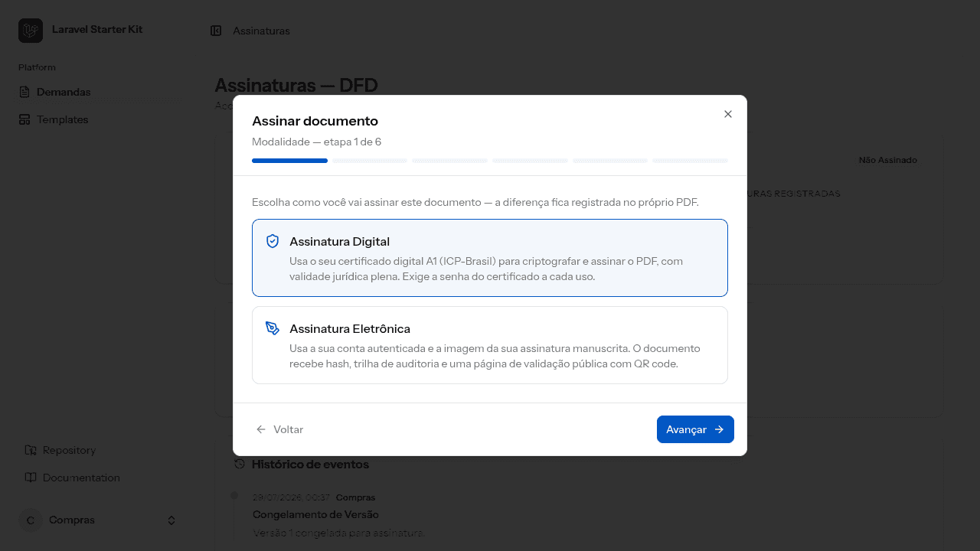Click the Não Assinado status badge
The width and height of the screenshot is (980, 551).
tap(887, 160)
